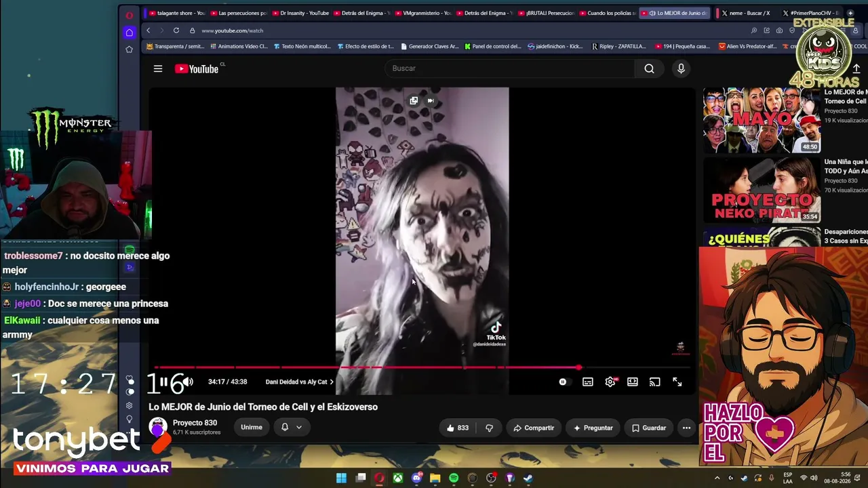
Task: Open the Proyecto Neko Pirata 35:54 video thumbnail
Action: click(x=762, y=190)
